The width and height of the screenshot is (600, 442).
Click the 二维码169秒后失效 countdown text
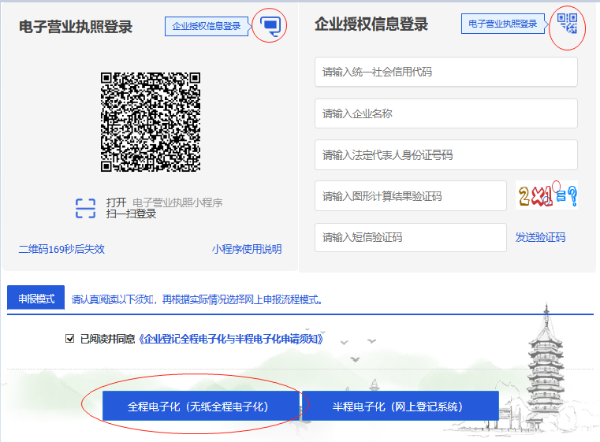coord(62,249)
